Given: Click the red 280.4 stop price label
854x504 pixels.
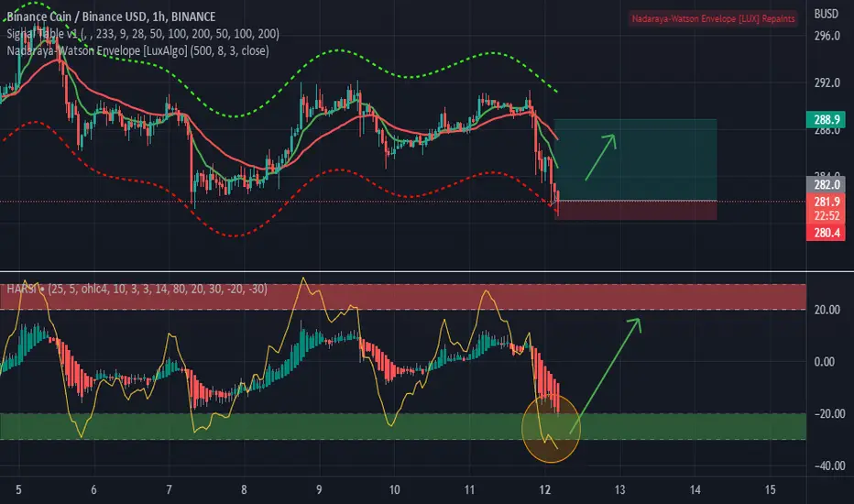Looking at the screenshot, I should tap(826, 233).
